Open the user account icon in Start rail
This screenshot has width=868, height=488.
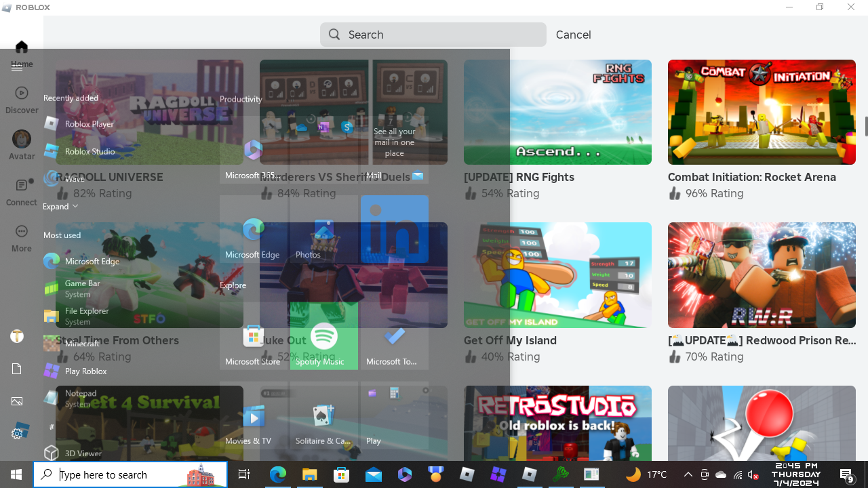click(x=17, y=336)
